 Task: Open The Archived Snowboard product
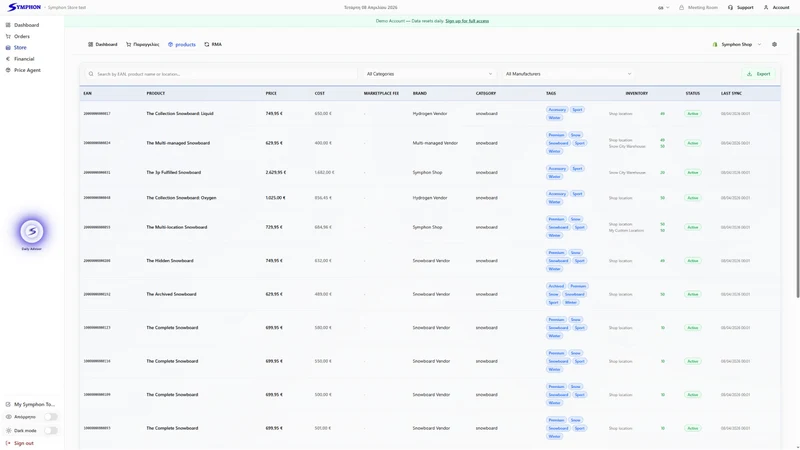[x=171, y=294]
